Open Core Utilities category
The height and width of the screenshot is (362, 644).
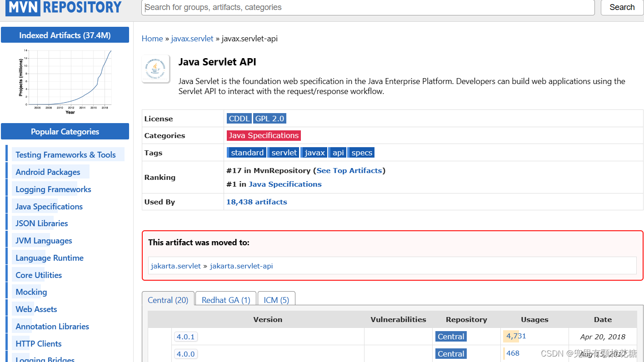coord(39,275)
